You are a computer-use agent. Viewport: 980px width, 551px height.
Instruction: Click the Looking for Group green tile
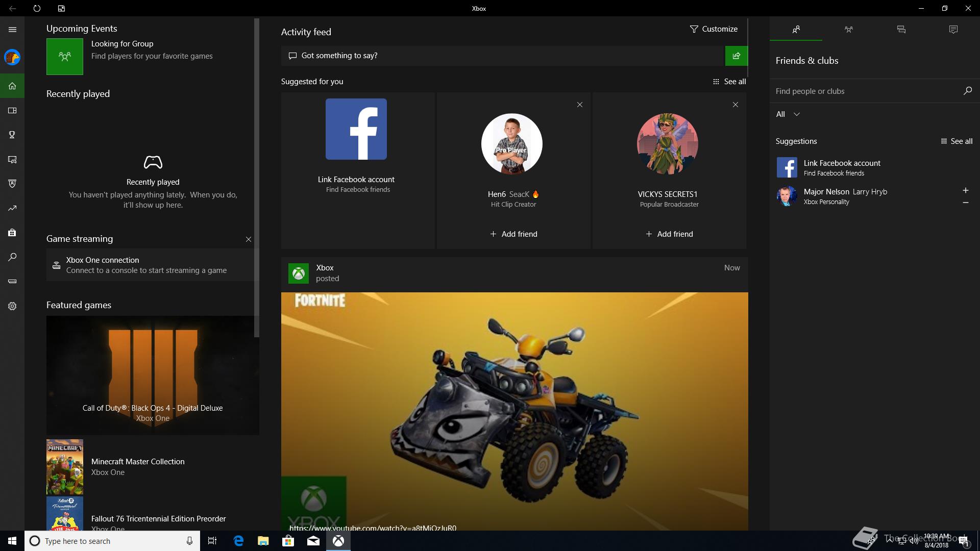pyautogui.click(x=65, y=57)
